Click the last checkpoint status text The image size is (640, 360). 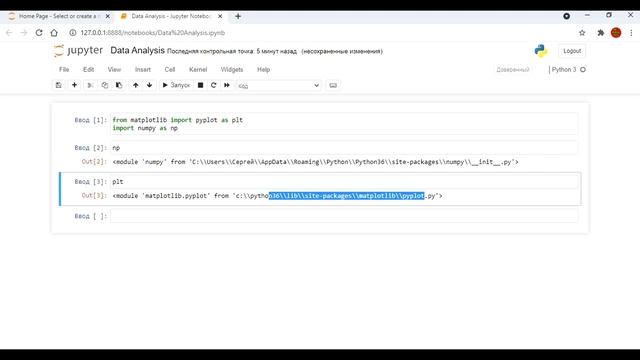(232, 51)
